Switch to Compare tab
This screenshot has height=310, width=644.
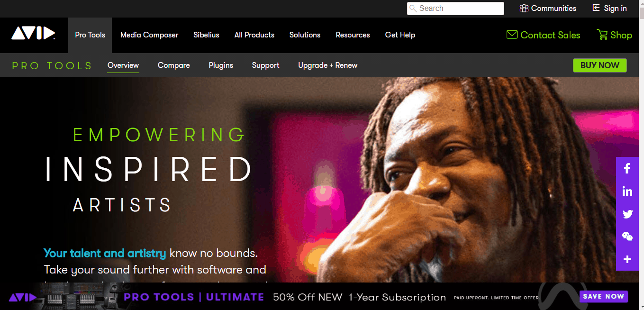coord(174,65)
